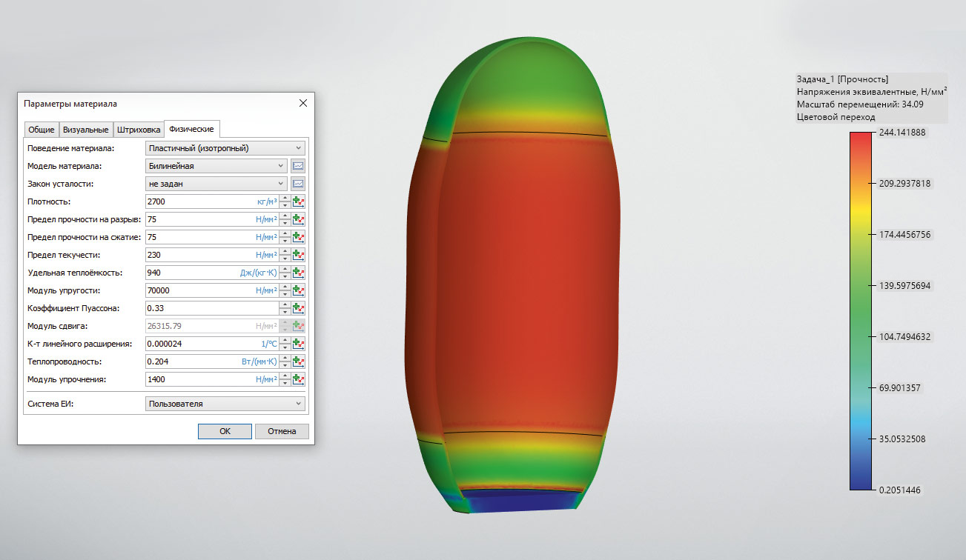Open graph icon next to Закон усталости
The image size is (966, 560).
pyautogui.click(x=299, y=184)
